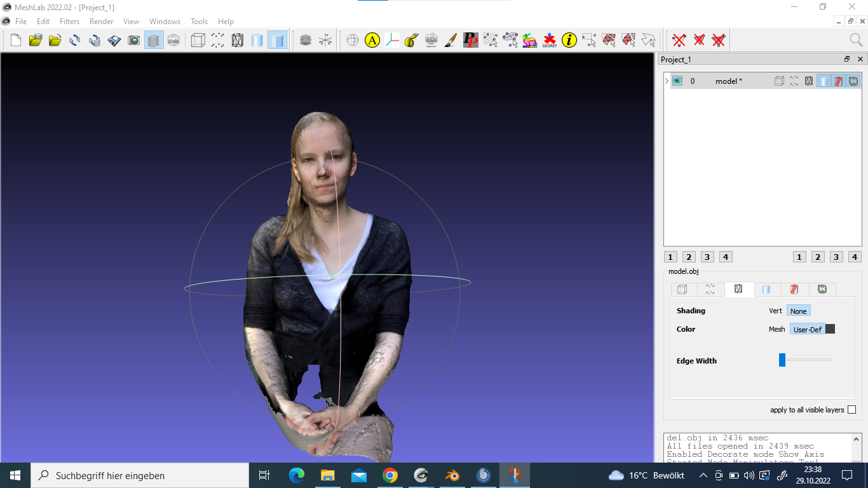Launch Blender from the taskbar
The width and height of the screenshot is (868, 488).
(452, 475)
